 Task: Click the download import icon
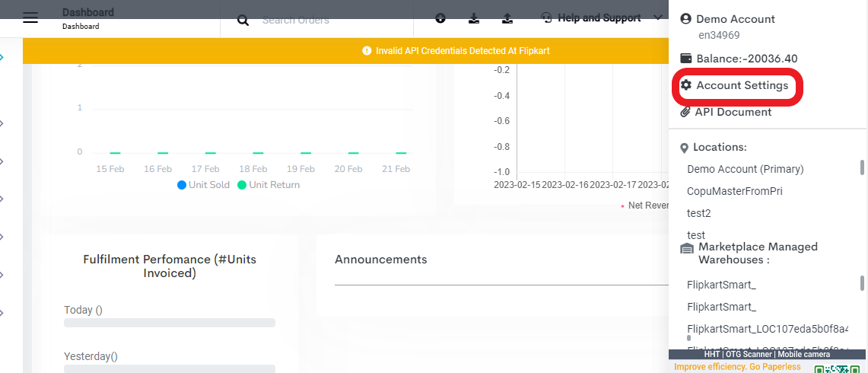click(474, 18)
